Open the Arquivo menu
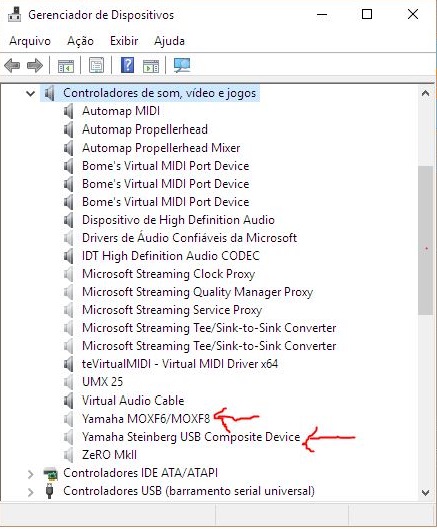Viewport: 437px width, 529px height. point(30,41)
